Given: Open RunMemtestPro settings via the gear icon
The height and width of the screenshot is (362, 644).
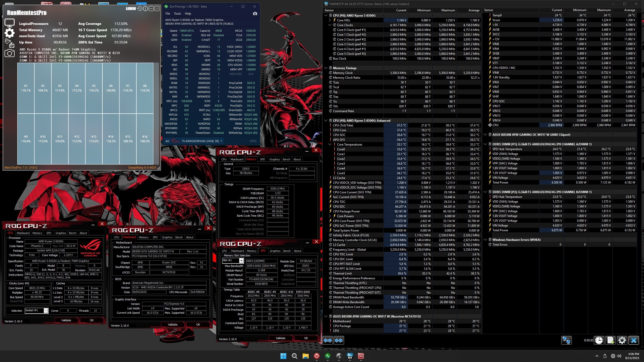Looking at the screenshot, I should pyautogui.click(x=10, y=33).
